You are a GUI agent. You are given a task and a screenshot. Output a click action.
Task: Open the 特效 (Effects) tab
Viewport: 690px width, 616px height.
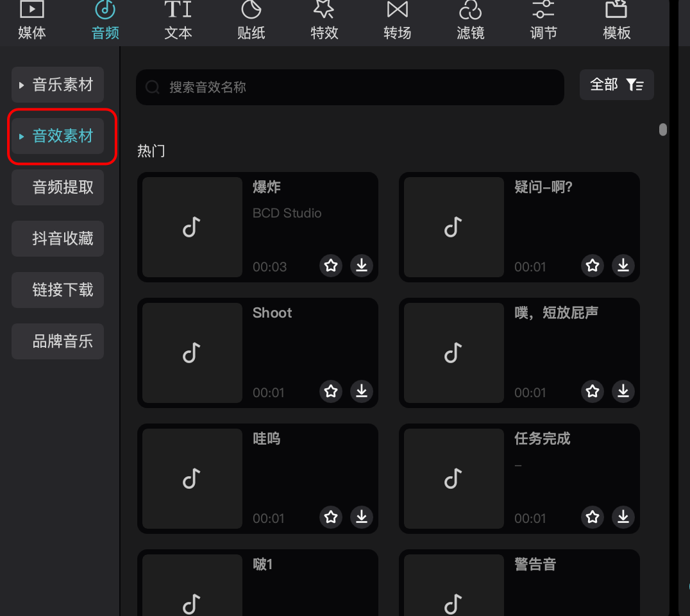[x=324, y=21]
